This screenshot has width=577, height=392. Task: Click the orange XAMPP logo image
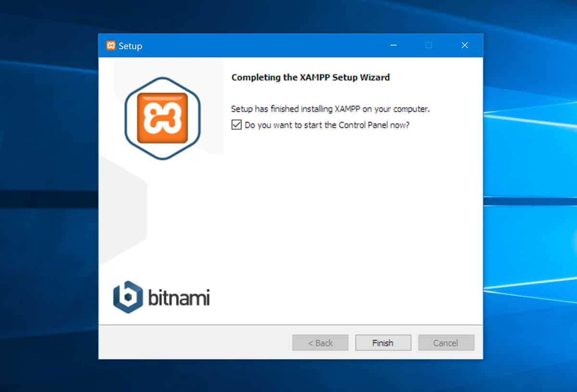click(163, 118)
